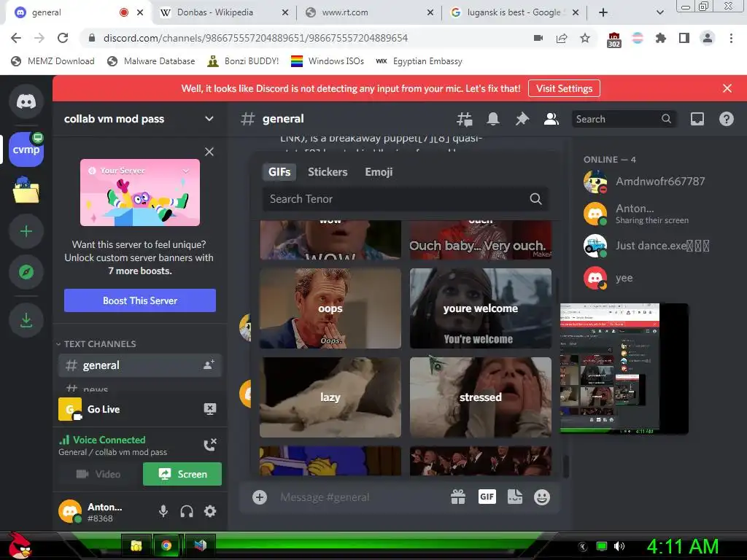Screen dimensions: 747x560
Task: Open the Inbox icon
Action: coord(697,119)
